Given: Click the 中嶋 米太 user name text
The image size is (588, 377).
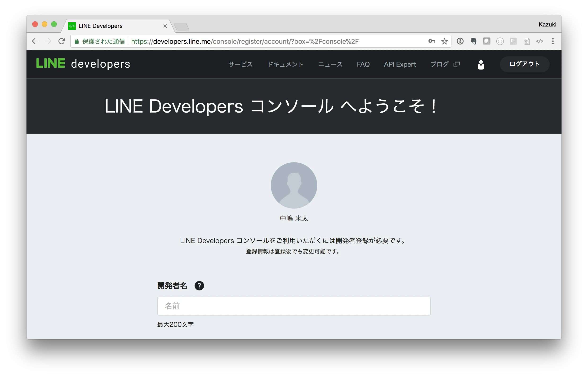Looking at the screenshot, I should (294, 218).
